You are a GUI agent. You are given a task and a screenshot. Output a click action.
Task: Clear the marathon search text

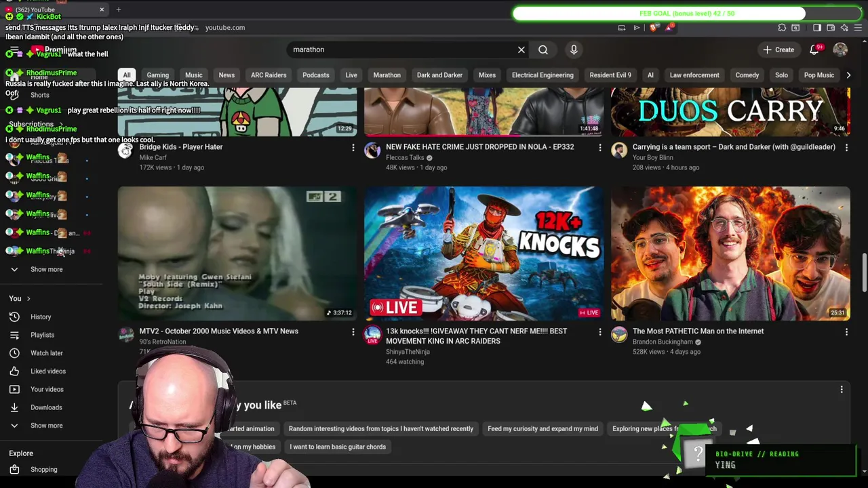(521, 49)
